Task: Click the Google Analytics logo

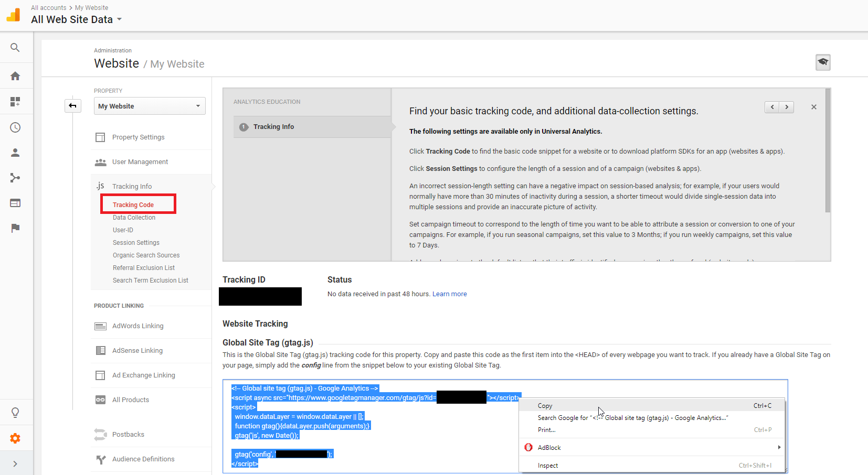Action: 14,15
